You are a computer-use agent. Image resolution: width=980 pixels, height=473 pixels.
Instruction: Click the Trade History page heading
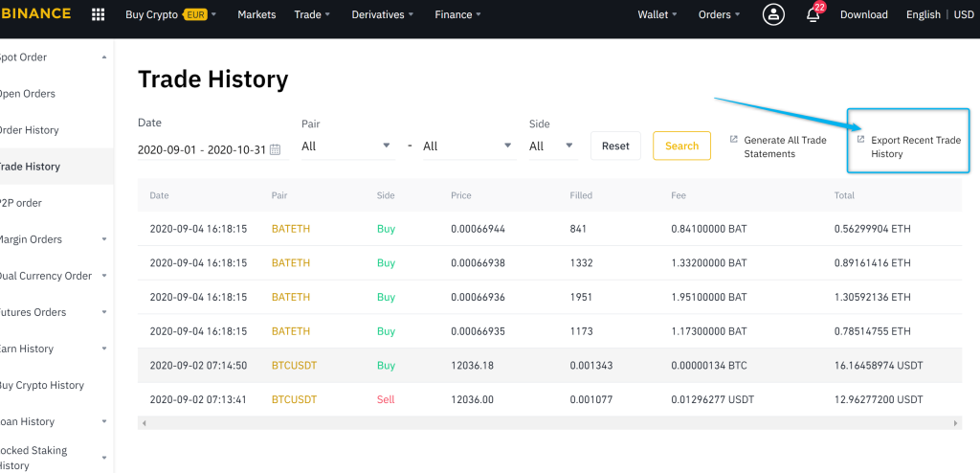[x=213, y=79]
